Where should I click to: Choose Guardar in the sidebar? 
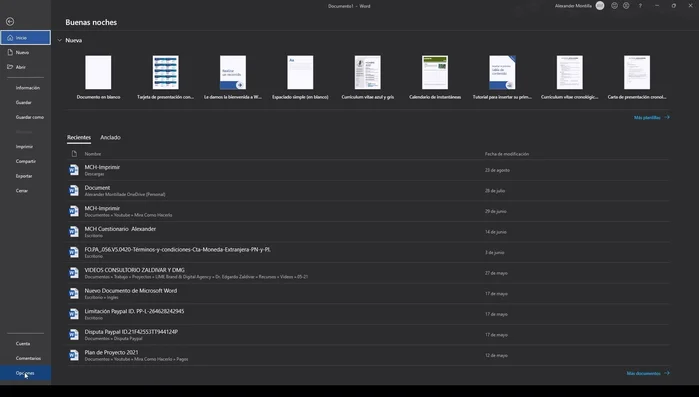24,102
